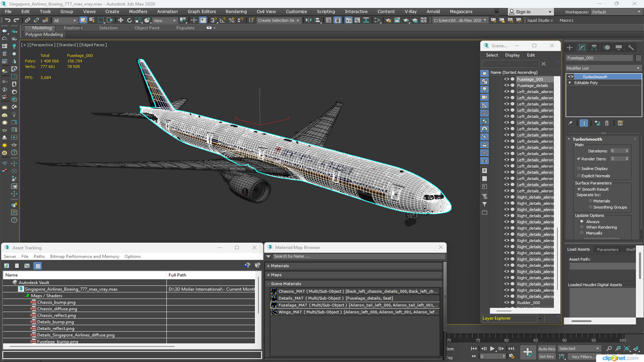The height and width of the screenshot is (362, 644).
Task: Choose Select and Rotate tool
Action: click(x=129, y=20)
